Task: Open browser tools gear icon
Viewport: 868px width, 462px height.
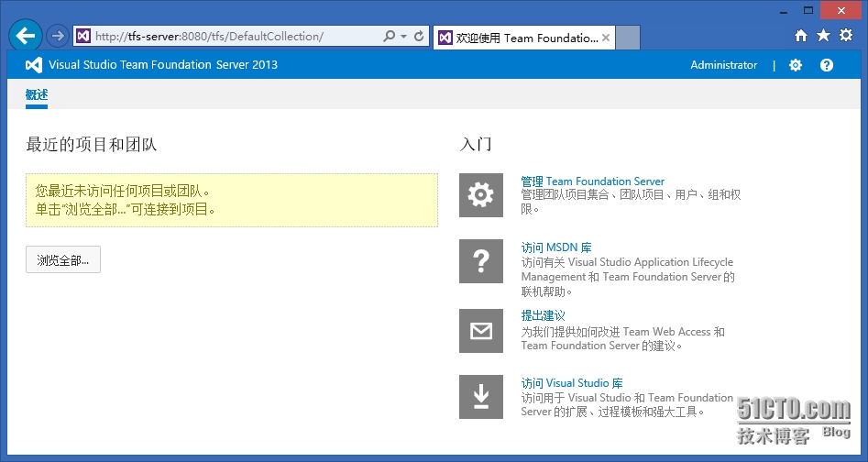Action: (x=846, y=36)
